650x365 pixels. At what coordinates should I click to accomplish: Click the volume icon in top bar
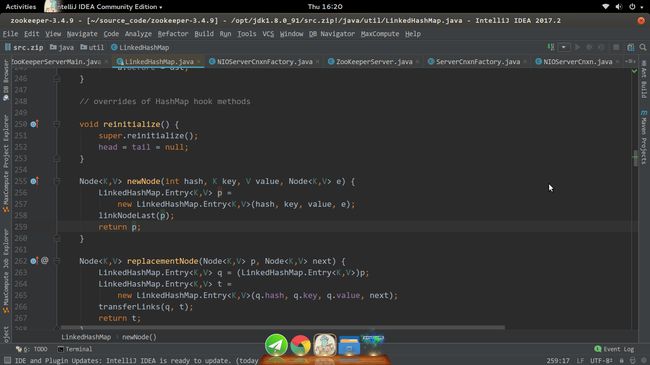tap(618, 7)
